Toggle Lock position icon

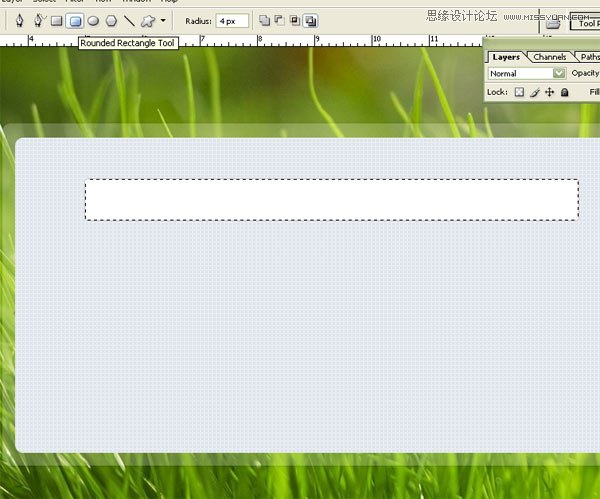[x=549, y=92]
